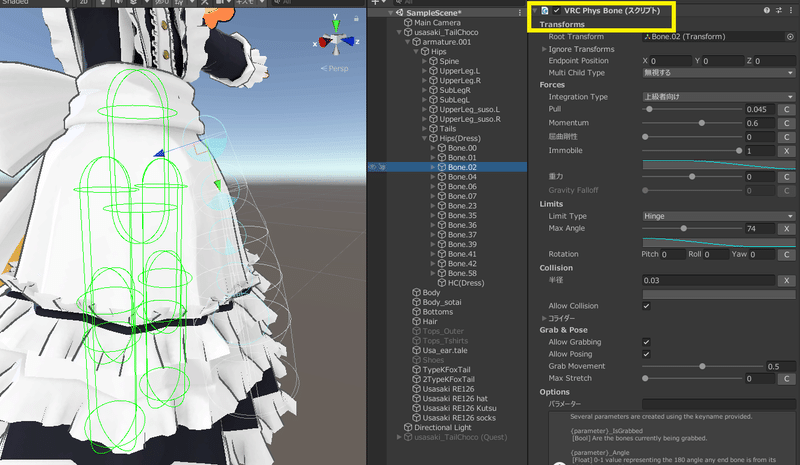Click the cube icon beside Usa_ear.tale

click(x=416, y=350)
